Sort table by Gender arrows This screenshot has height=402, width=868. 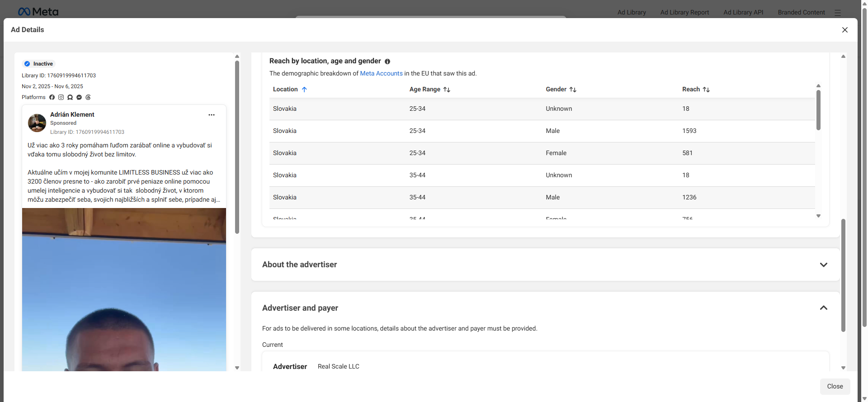573,90
